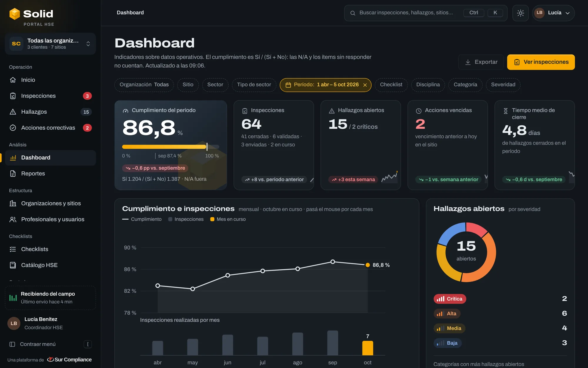Click the Sur Compliance logo

(x=69, y=359)
